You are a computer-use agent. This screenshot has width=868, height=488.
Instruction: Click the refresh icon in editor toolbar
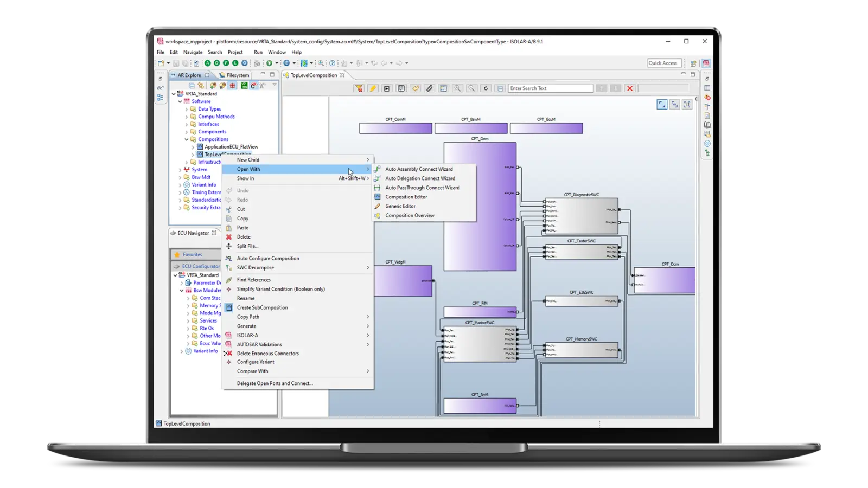(486, 88)
